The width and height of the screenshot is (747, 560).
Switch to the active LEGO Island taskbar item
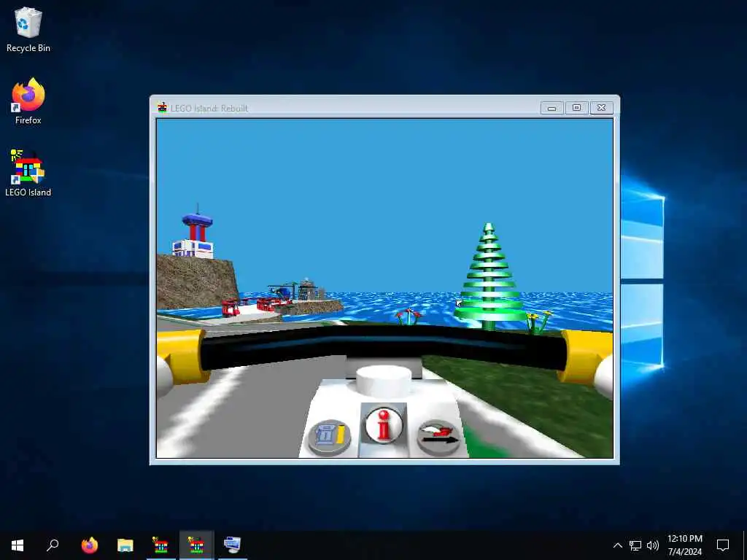coord(196,545)
